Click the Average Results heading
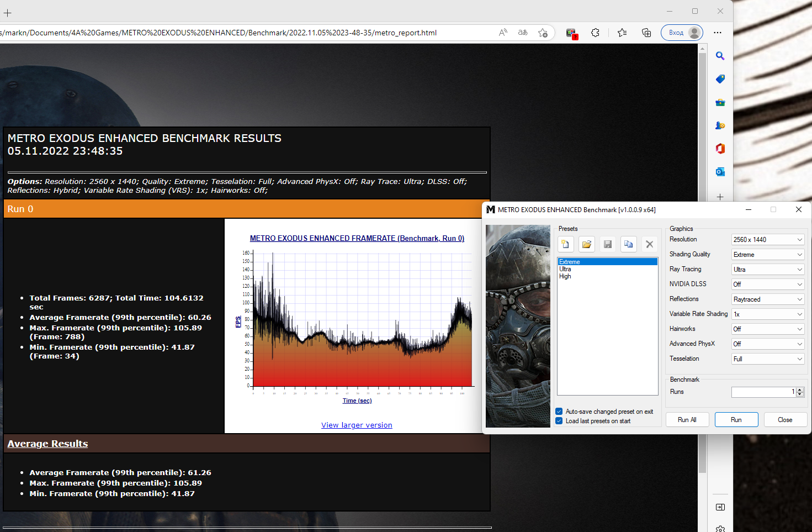 [x=47, y=444]
